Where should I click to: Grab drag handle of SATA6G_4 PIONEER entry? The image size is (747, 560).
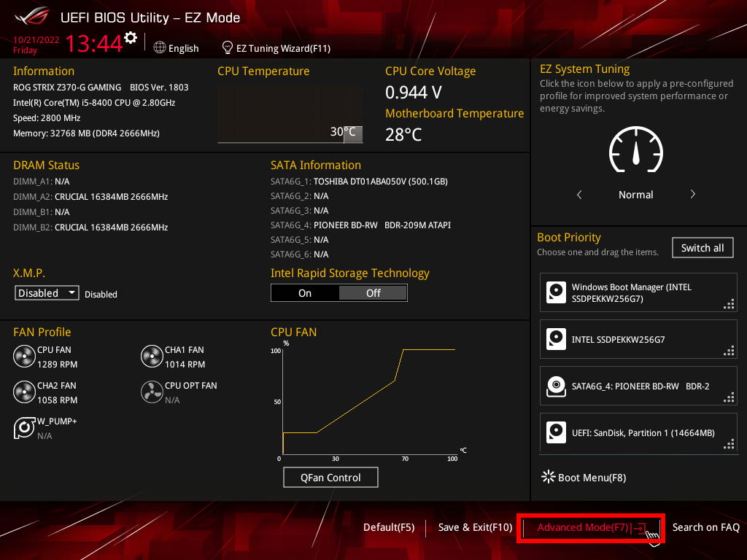[x=729, y=397]
